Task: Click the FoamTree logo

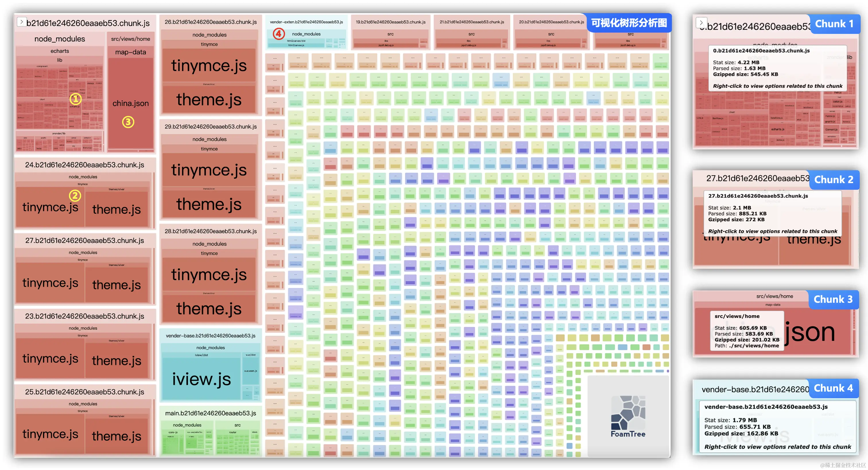Action: [x=628, y=416]
